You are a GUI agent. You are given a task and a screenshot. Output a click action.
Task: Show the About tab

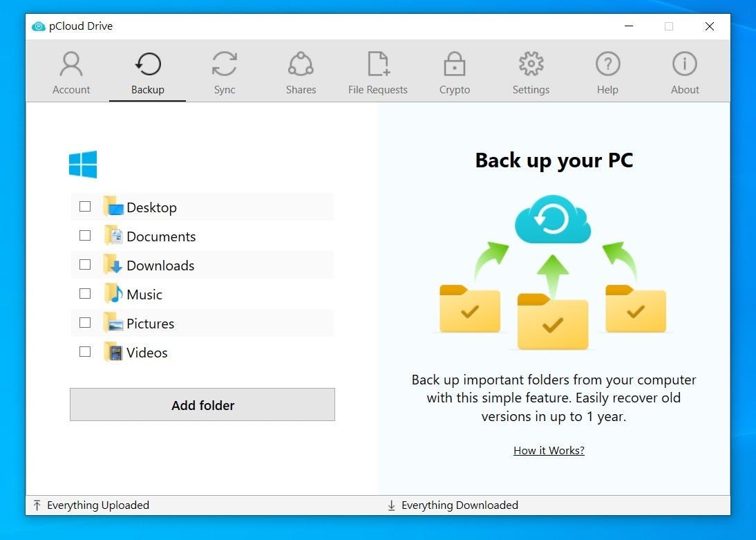pos(685,73)
